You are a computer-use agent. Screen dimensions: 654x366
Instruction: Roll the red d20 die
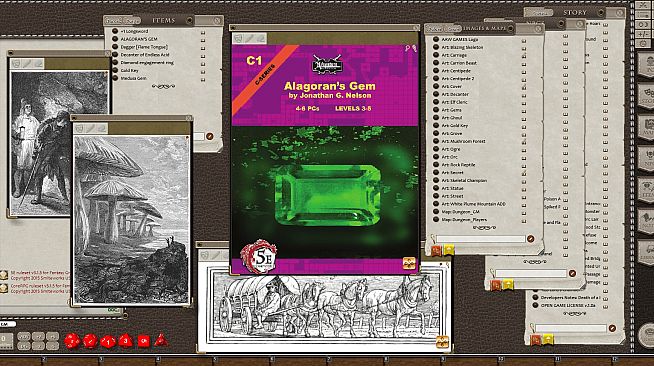(72, 341)
